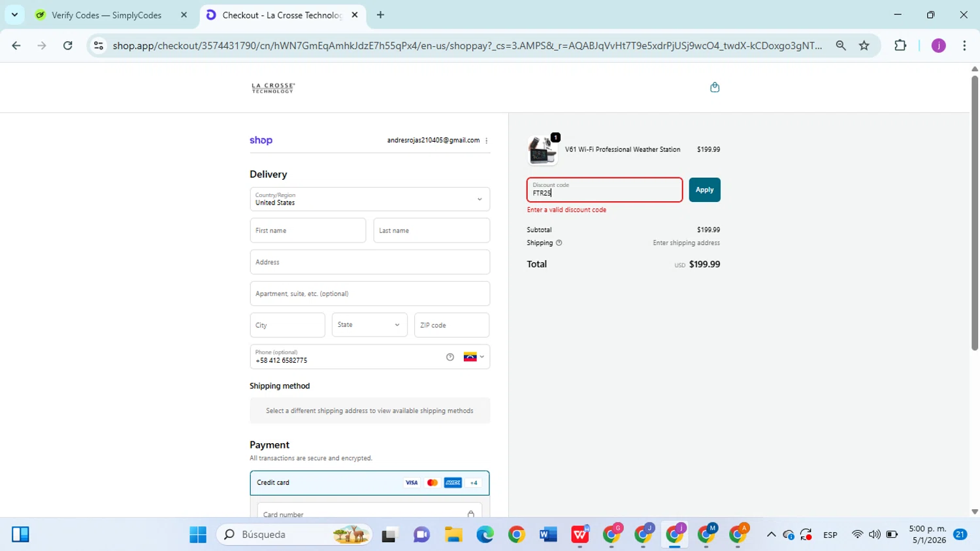The width and height of the screenshot is (980, 551).
Task: Click the page vertical scrollbar
Action: click(975, 212)
